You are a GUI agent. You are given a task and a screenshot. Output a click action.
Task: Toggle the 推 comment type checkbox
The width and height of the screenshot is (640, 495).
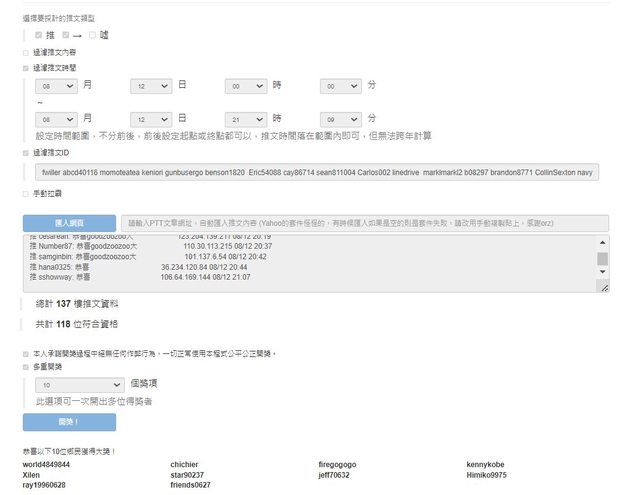point(39,35)
